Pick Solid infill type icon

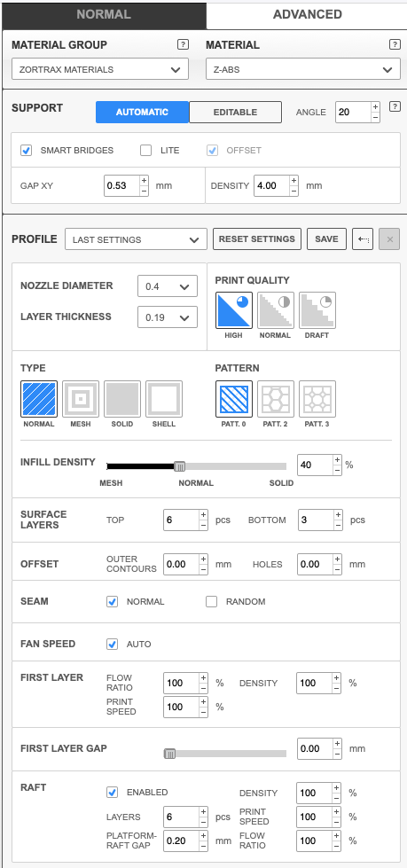pos(122,399)
